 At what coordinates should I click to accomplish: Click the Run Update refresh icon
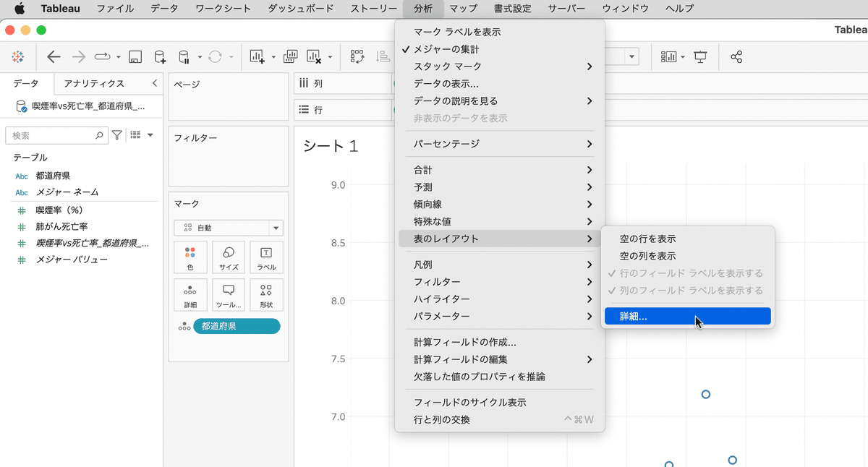[215, 56]
